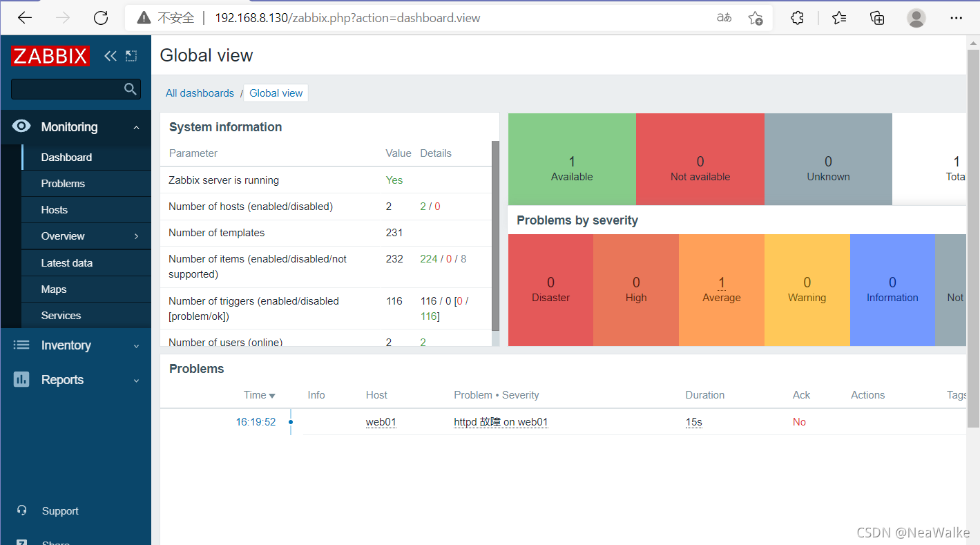This screenshot has height=545, width=980.
Task: Click the High severity tile
Action: 636,290
